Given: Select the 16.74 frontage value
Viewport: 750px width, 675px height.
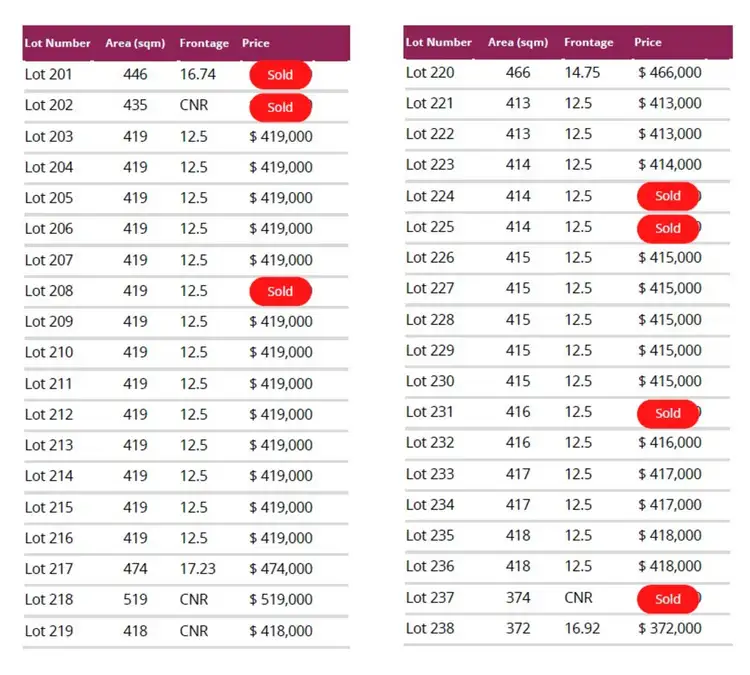Looking at the screenshot, I should pyautogui.click(x=197, y=74).
